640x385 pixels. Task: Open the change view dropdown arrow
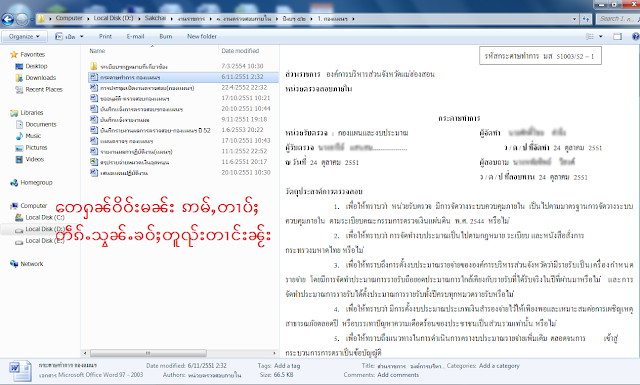coord(601,36)
